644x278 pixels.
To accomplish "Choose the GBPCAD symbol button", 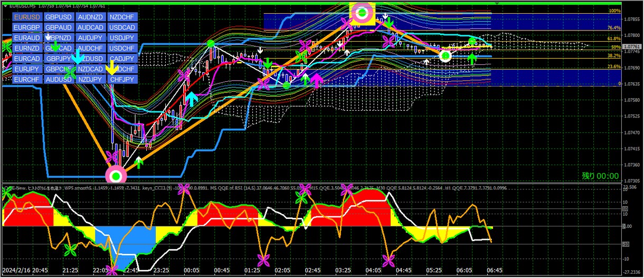I will pyautogui.click(x=59, y=49).
